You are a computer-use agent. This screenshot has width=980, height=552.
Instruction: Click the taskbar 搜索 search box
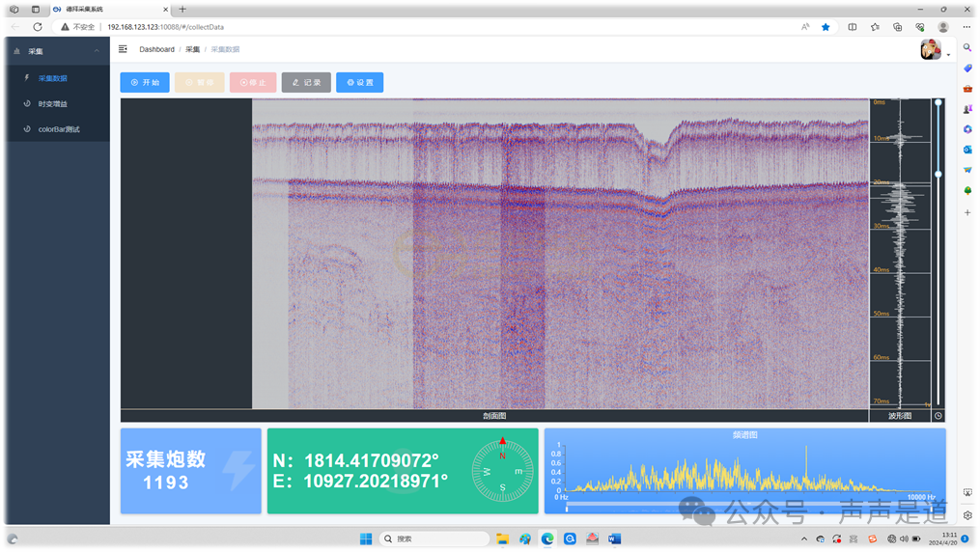tap(434, 538)
